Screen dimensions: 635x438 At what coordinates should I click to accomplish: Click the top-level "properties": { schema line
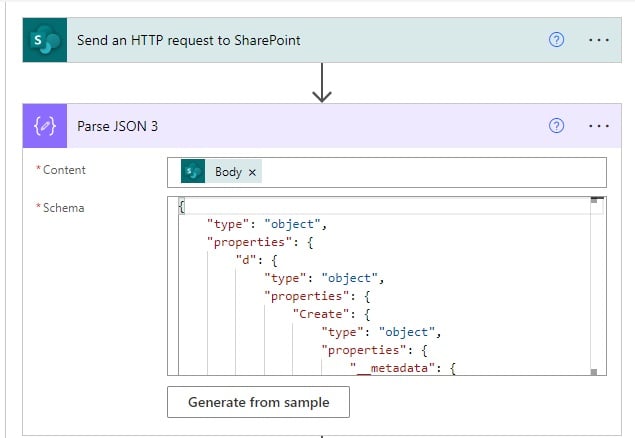[x=260, y=242]
